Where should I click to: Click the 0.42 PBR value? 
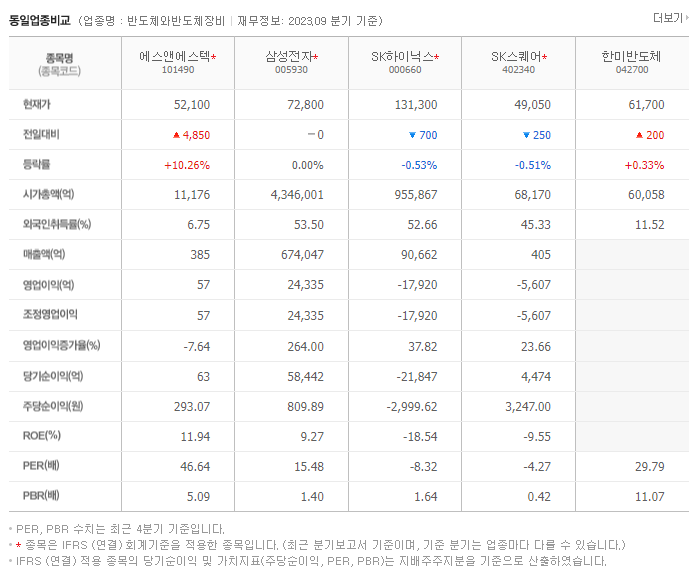pyautogui.click(x=539, y=497)
